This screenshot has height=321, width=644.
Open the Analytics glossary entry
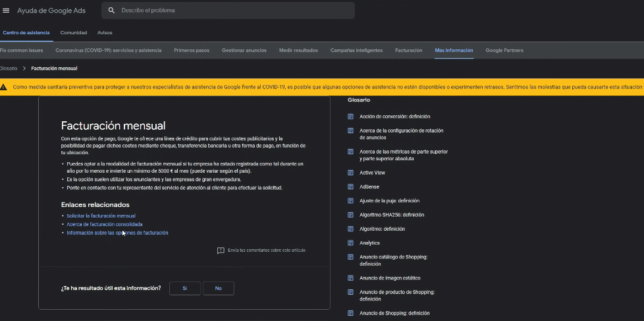pyautogui.click(x=369, y=243)
